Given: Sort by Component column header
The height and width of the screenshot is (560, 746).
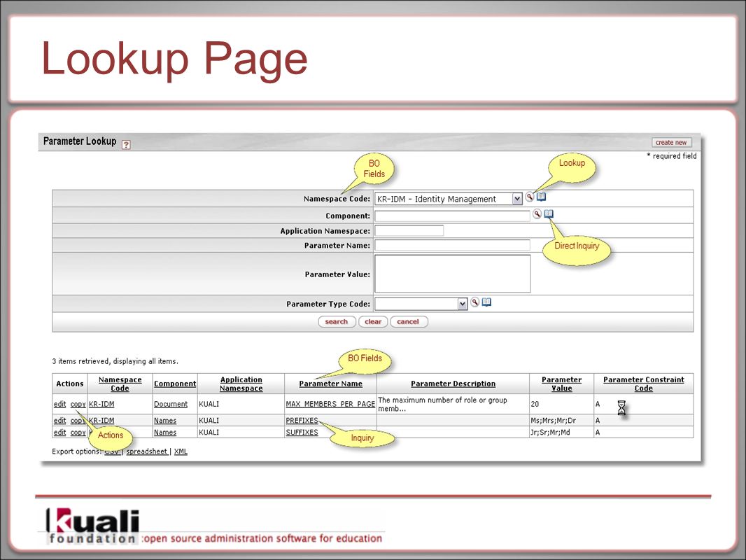Looking at the screenshot, I should tap(175, 384).
